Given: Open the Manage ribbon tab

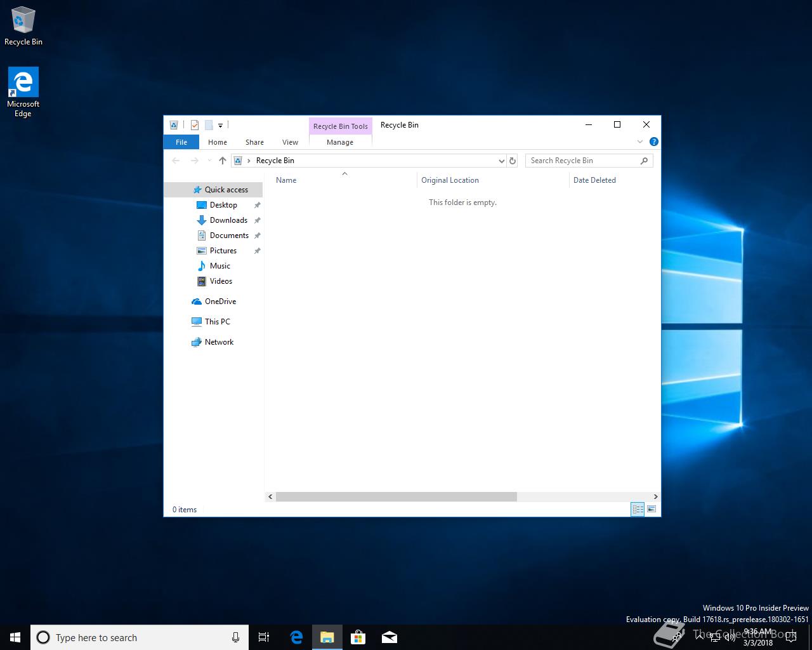Looking at the screenshot, I should click(x=340, y=142).
